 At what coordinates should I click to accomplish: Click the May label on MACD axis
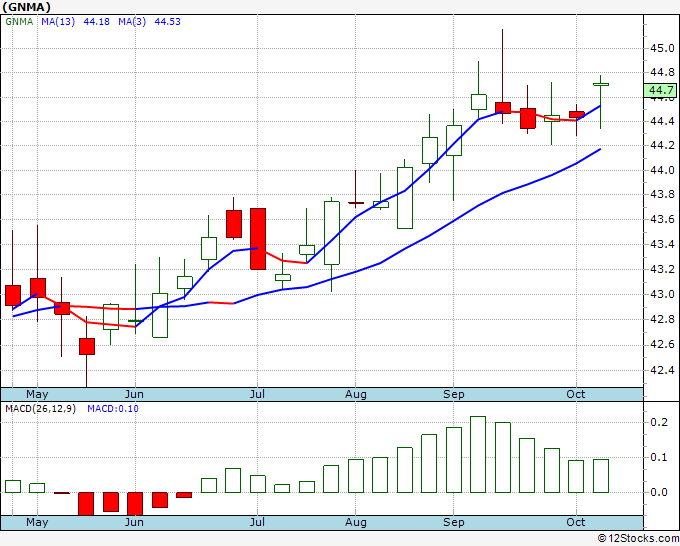[37, 522]
